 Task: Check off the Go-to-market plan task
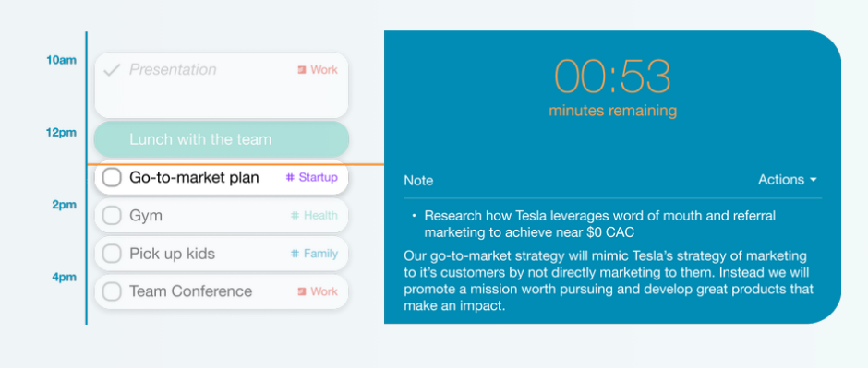pos(112,177)
